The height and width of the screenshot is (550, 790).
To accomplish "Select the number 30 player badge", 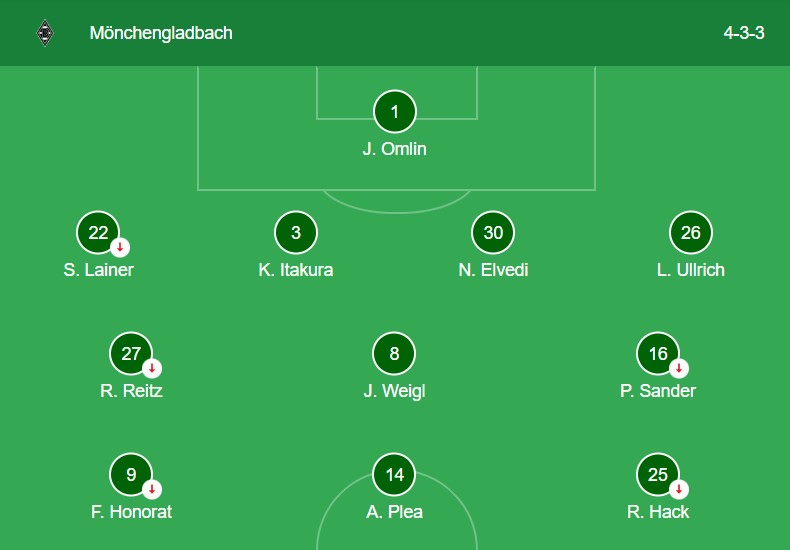I will [493, 232].
